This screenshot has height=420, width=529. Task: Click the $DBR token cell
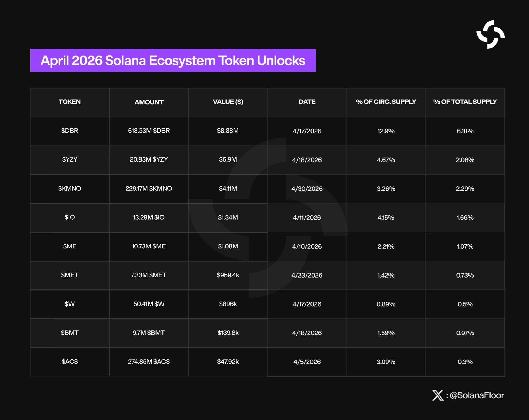pos(70,131)
